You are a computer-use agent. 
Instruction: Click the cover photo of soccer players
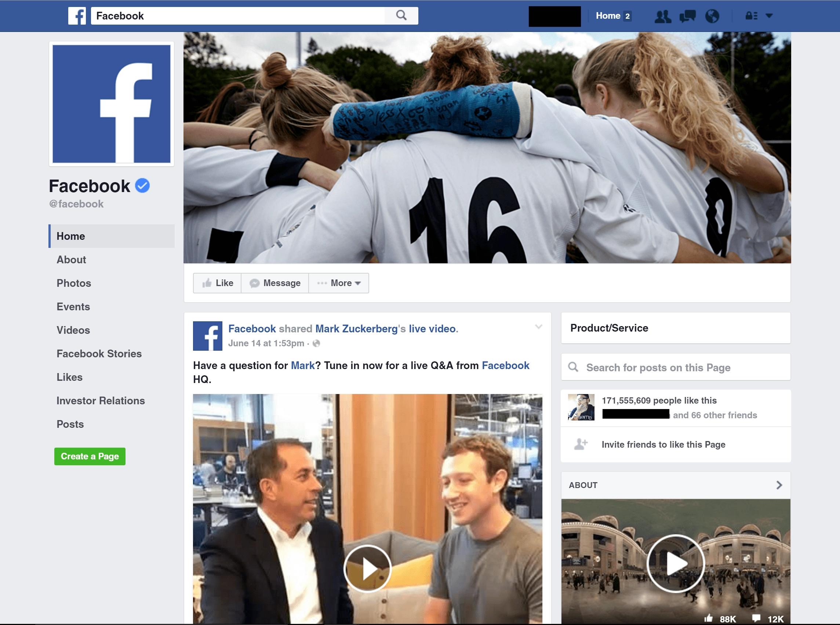coord(487,148)
